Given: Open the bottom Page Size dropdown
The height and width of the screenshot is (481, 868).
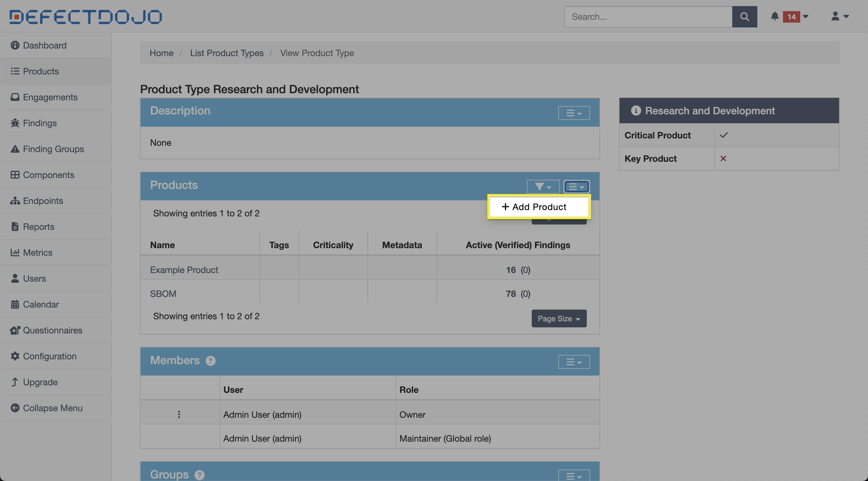Looking at the screenshot, I should tap(559, 318).
